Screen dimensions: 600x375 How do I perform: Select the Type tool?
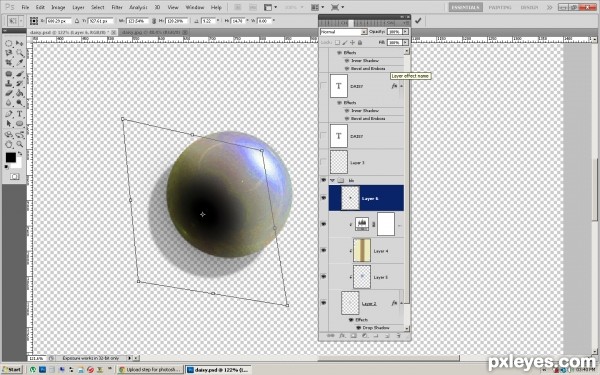click(x=20, y=114)
